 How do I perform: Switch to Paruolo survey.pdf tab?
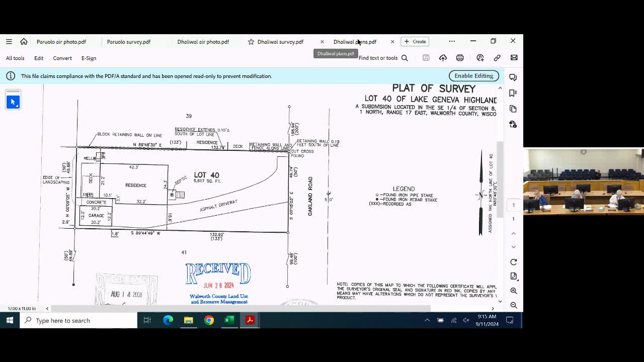point(129,42)
